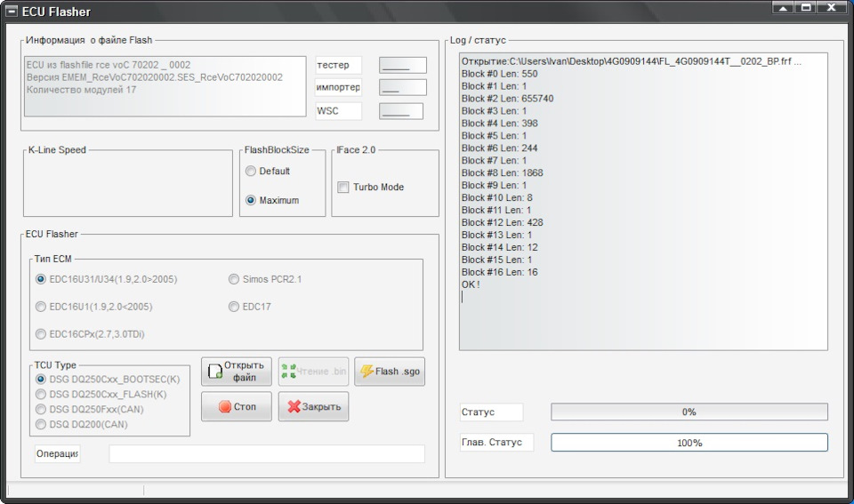Click log line 'Block #8 Len: 1868'
The width and height of the screenshot is (854, 504).
[x=502, y=173]
